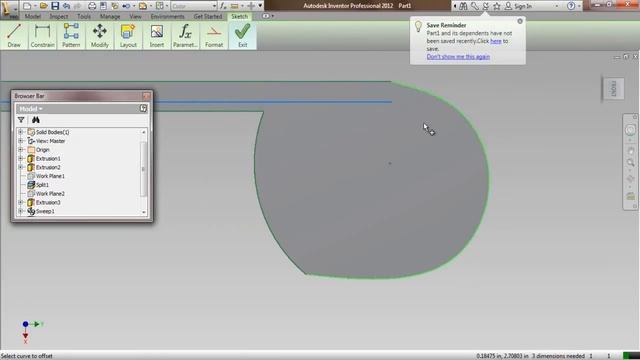
Task: Switch to the Manage ribbon tab
Action: coord(110,16)
